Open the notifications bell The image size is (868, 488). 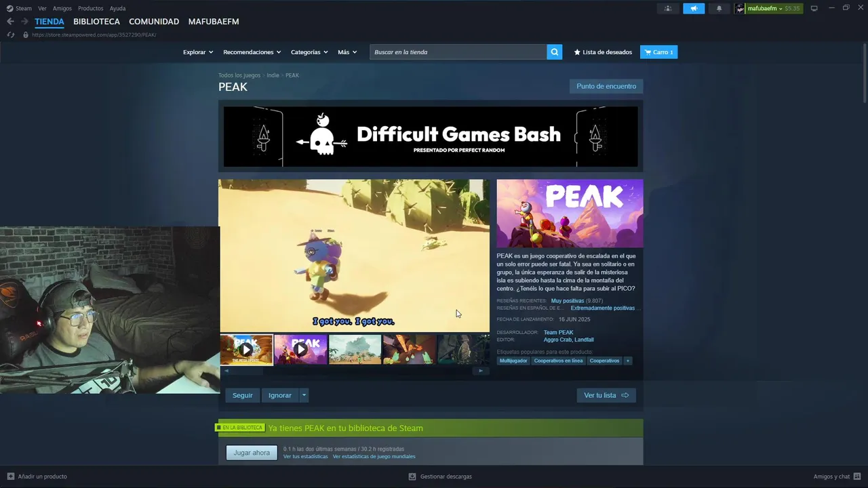pyautogui.click(x=719, y=8)
